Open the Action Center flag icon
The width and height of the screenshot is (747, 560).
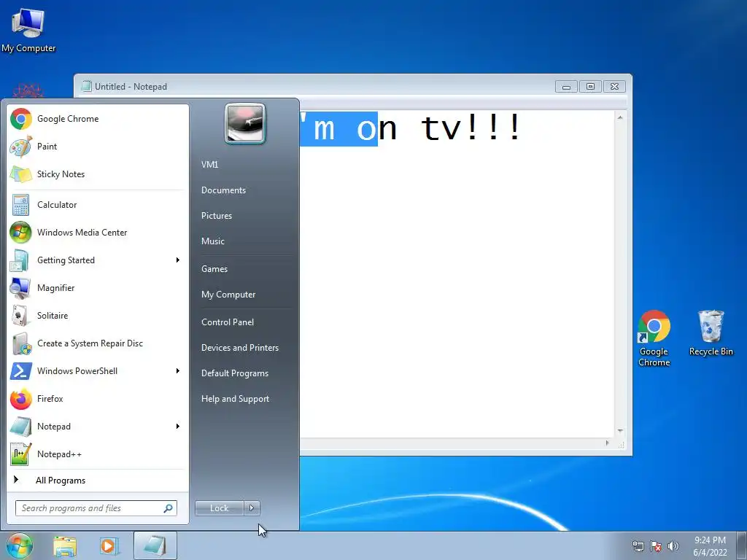[656, 546]
